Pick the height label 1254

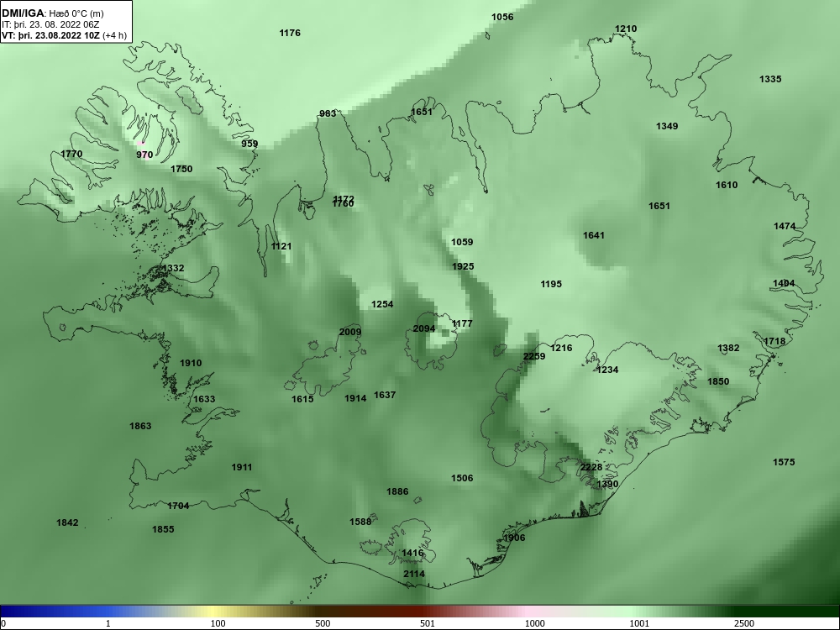click(x=382, y=304)
